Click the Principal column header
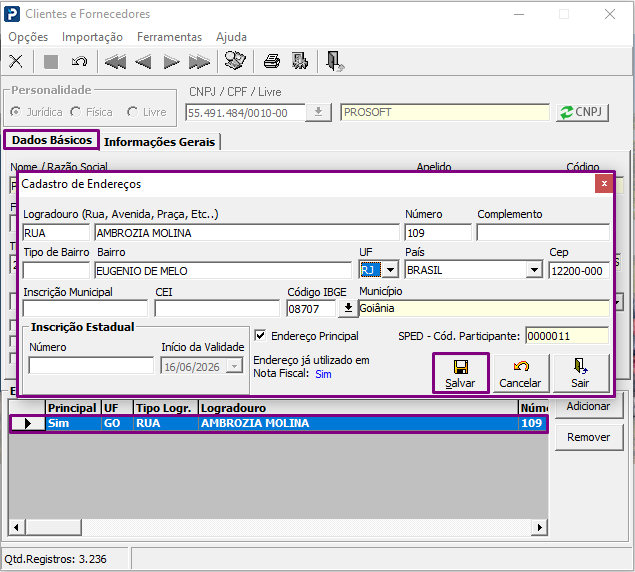635x572 pixels. [73, 408]
